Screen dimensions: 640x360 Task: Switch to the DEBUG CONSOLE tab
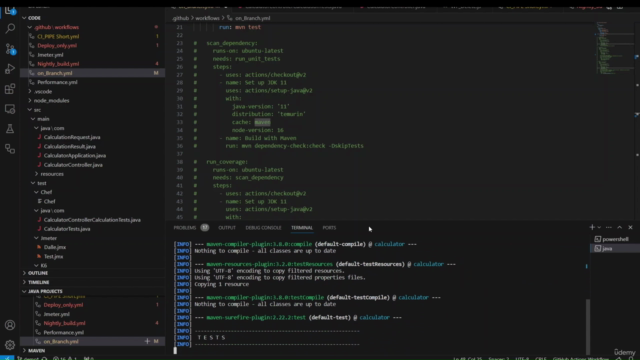click(263, 228)
